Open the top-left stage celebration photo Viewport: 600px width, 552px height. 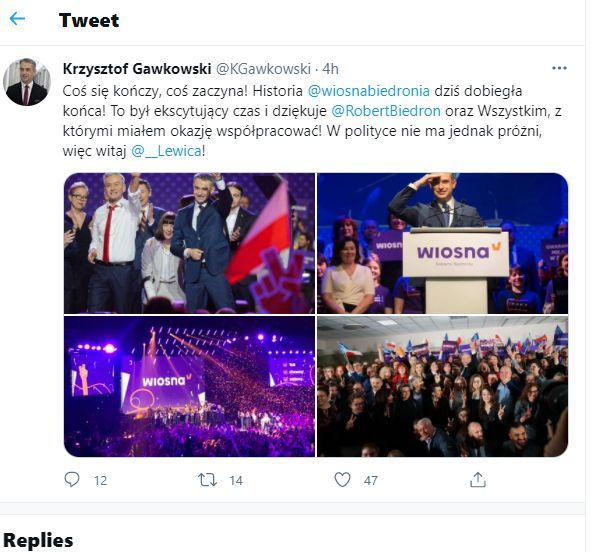tap(189, 243)
